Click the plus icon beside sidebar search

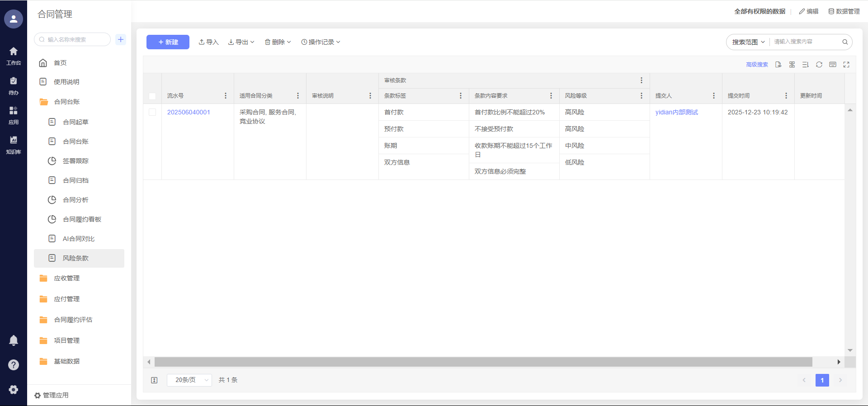click(121, 39)
